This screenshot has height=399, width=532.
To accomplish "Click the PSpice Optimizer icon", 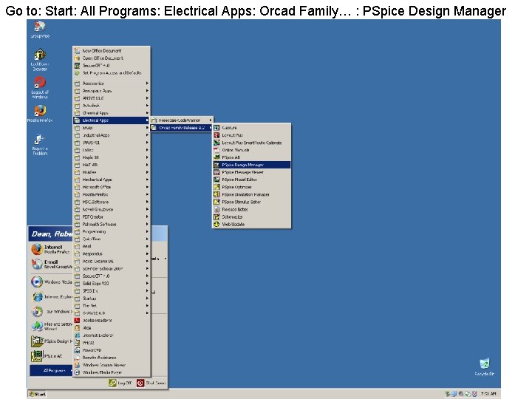I will point(216,187).
